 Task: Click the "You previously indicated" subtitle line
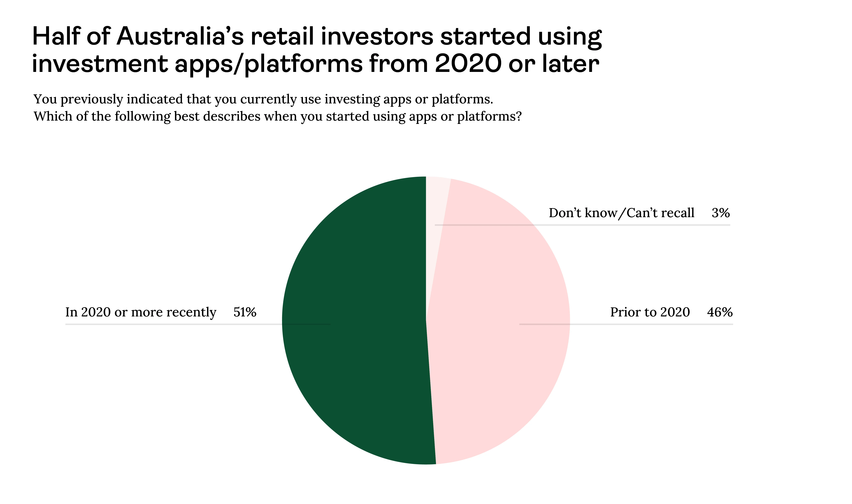click(263, 99)
